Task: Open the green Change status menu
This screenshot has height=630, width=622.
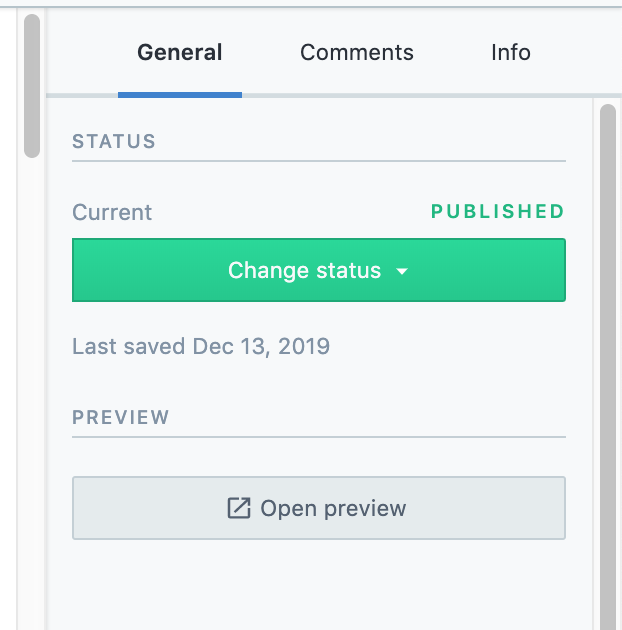Action: point(319,270)
